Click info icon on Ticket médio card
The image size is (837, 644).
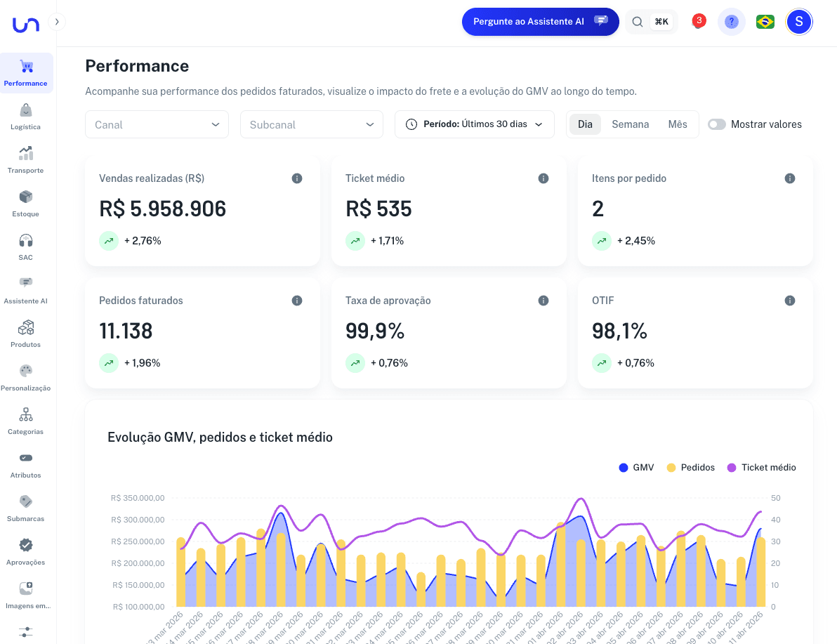coord(543,178)
